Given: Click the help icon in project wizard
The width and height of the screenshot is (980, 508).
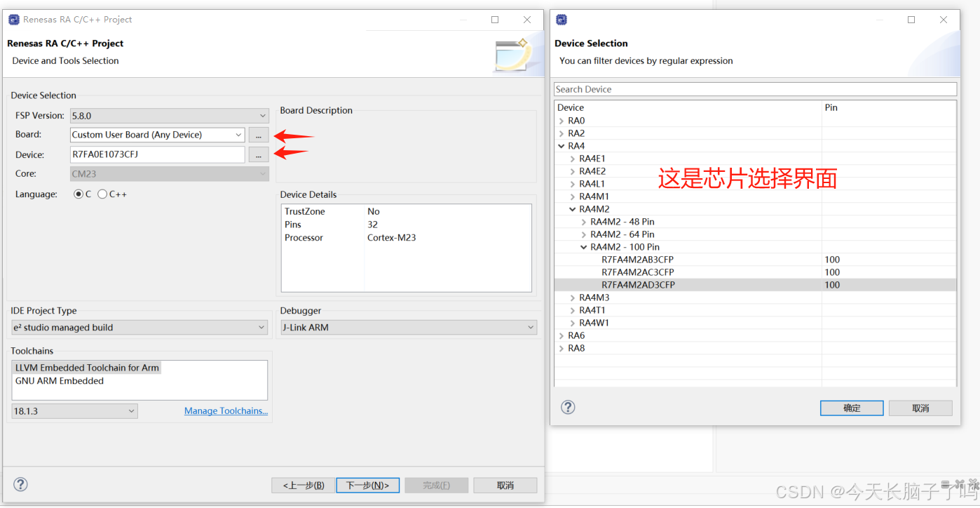Looking at the screenshot, I should [21, 484].
